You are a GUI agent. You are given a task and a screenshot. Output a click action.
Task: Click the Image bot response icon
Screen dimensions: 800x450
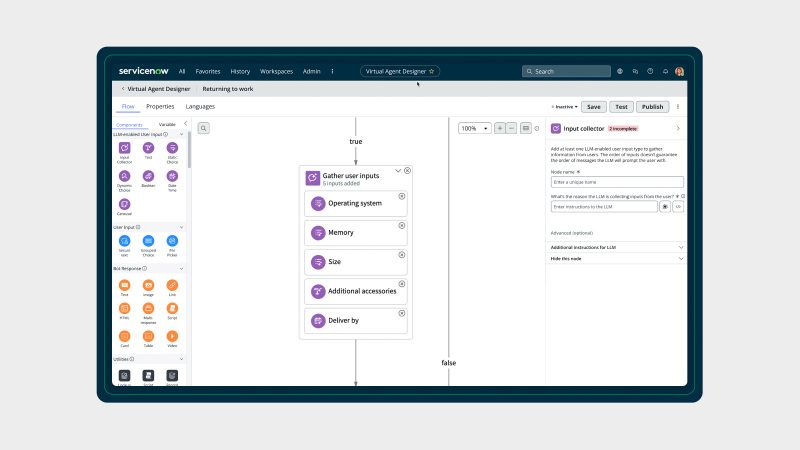[x=148, y=284]
